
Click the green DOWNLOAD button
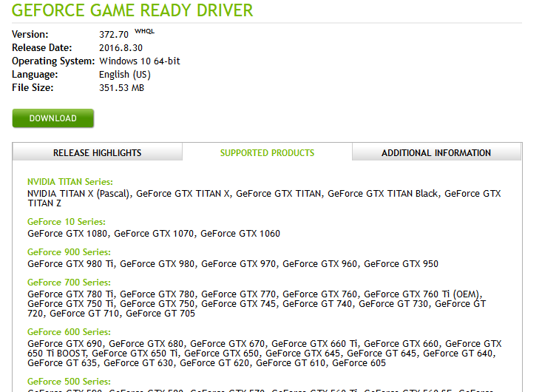coord(53,118)
